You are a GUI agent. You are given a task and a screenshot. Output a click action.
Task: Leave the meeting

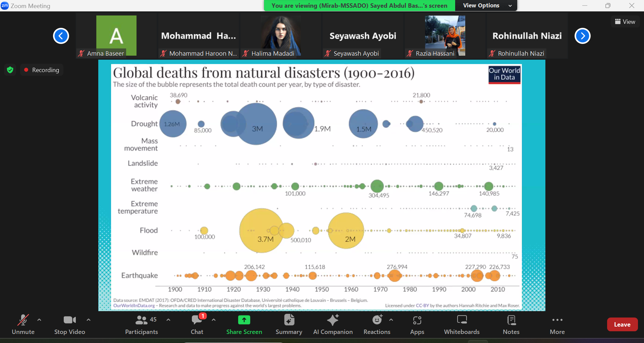[622, 324]
